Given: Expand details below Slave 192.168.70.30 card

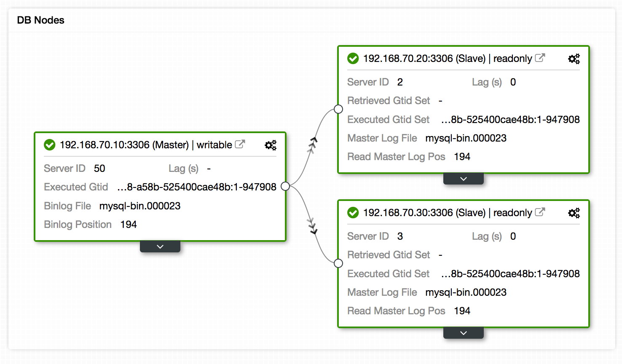Looking at the screenshot, I should click(x=464, y=333).
